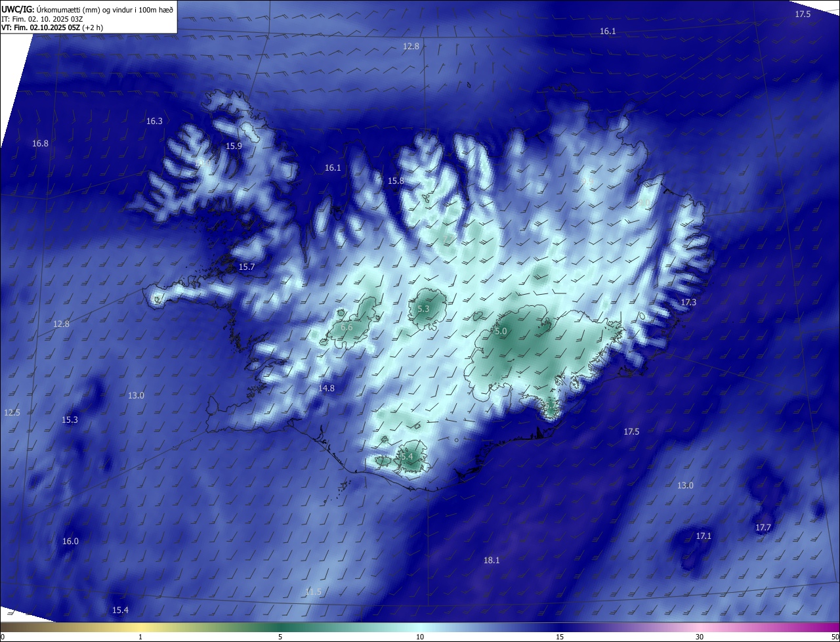Select the 12.5 value label

pos(12,412)
